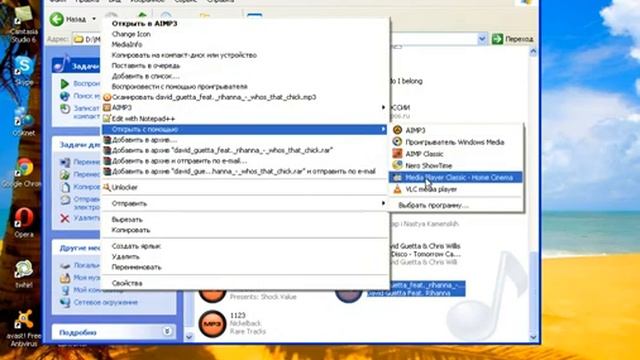Click the AIMP3 menu entry icon
640x360 pixels.
point(107,108)
